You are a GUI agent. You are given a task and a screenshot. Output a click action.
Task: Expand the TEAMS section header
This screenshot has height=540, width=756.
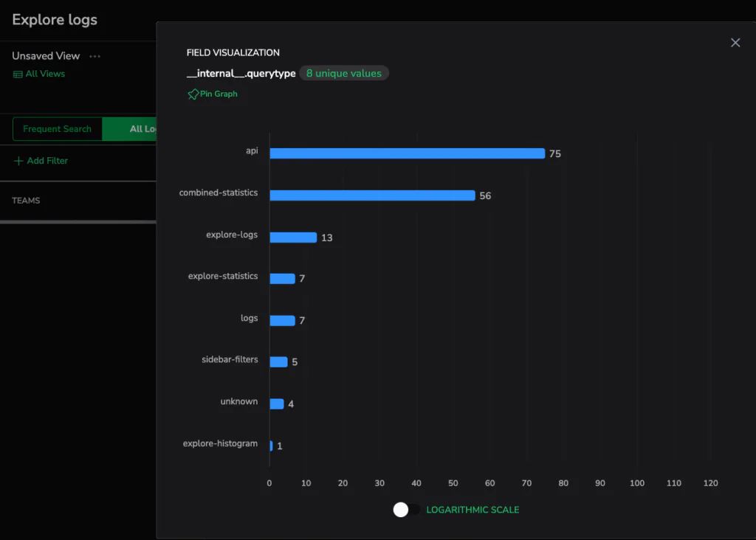point(26,201)
